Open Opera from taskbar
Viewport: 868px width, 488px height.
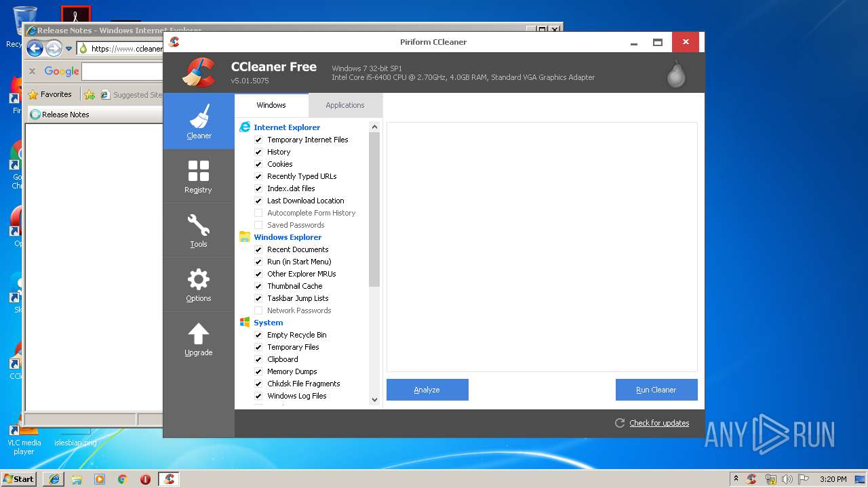(145, 479)
